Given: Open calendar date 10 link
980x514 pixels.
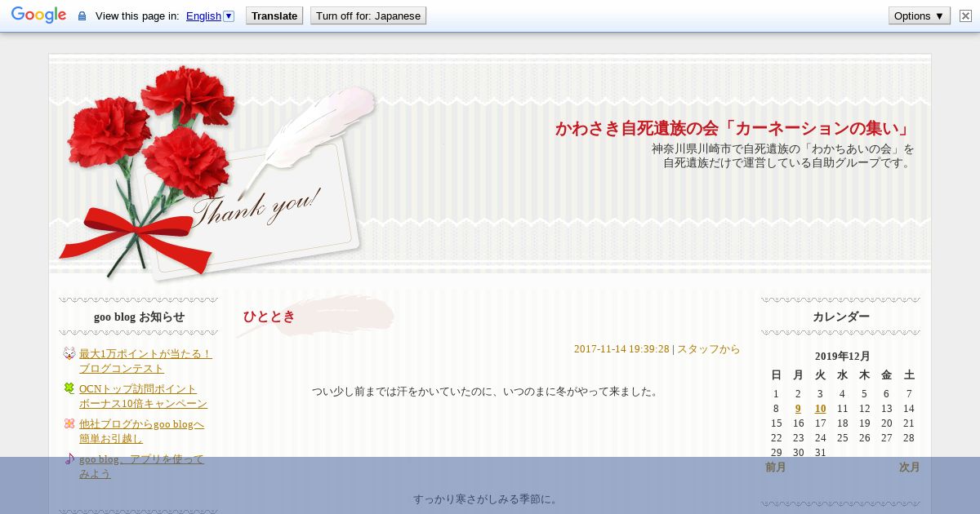Looking at the screenshot, I should click(820, 409).
